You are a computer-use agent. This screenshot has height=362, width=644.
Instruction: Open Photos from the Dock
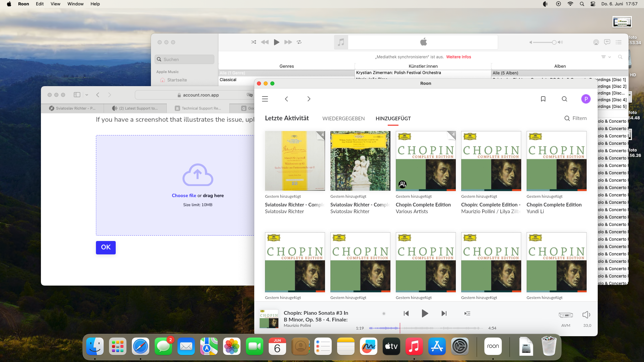(232, 346)
